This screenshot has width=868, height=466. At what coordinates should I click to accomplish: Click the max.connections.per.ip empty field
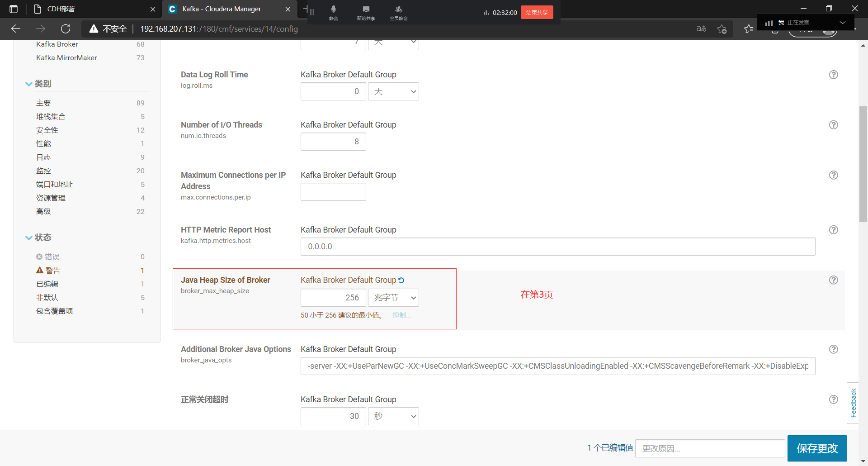click(x=333, y=192)
